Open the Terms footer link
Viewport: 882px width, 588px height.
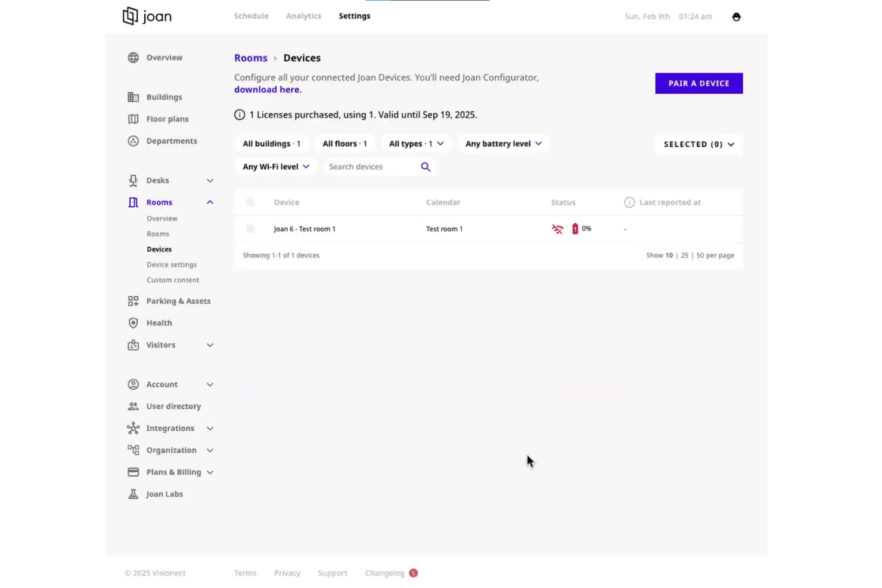[x=245, y=573]
